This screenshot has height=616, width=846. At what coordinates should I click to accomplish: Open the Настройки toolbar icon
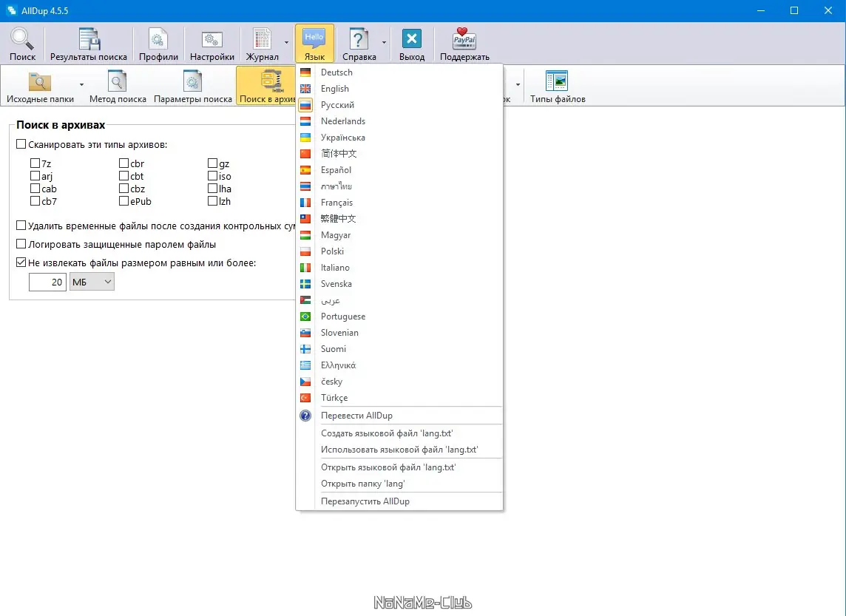[x=212, y=39]
